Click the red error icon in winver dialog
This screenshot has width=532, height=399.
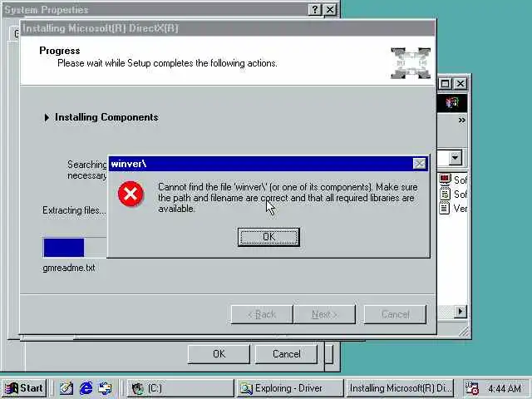[x=131, y=194]
